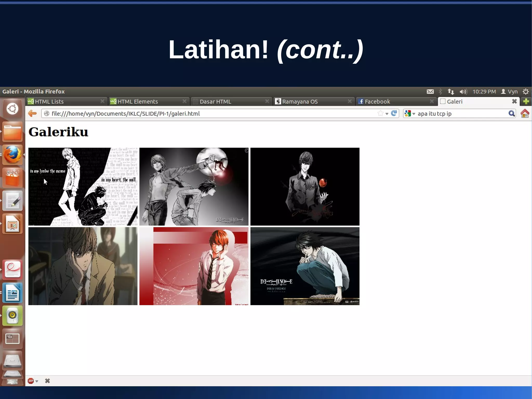
Task: Open the URL history dropdown arrow
Action: 387,114
